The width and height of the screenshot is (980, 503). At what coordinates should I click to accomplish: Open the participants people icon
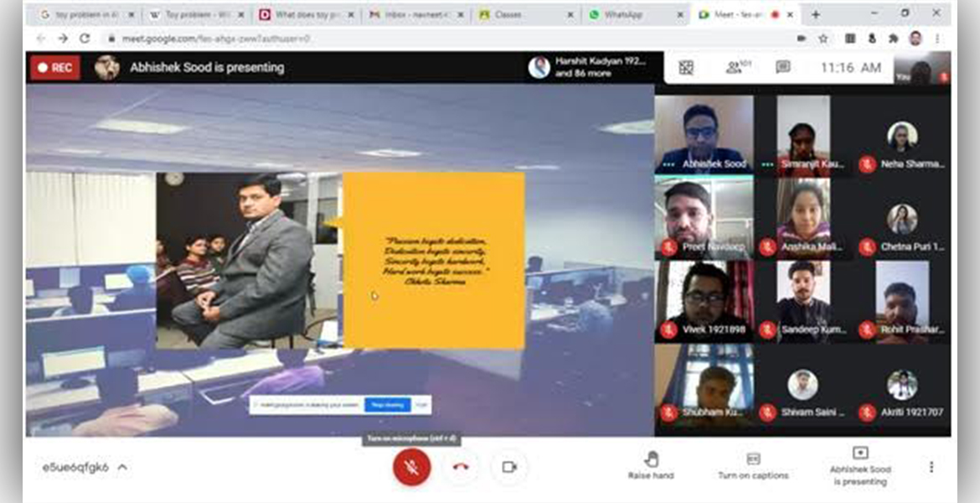pyautogui.click(x=737, y=67)
